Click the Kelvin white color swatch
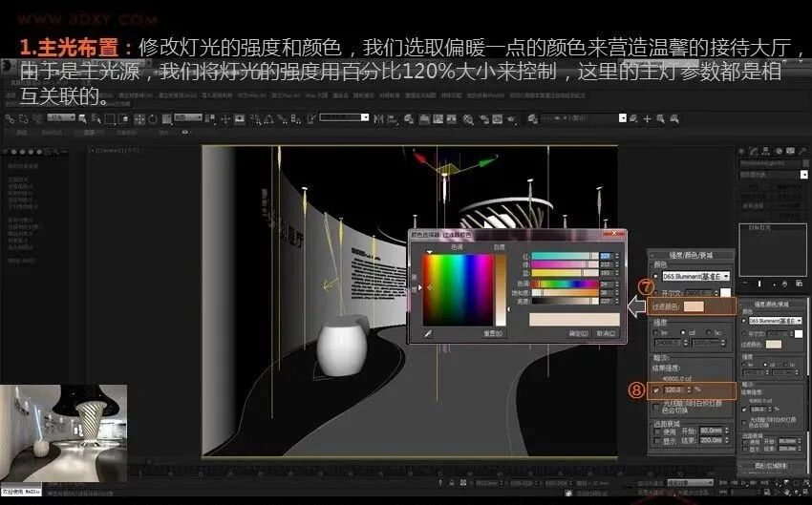 (x=726, y=293)
